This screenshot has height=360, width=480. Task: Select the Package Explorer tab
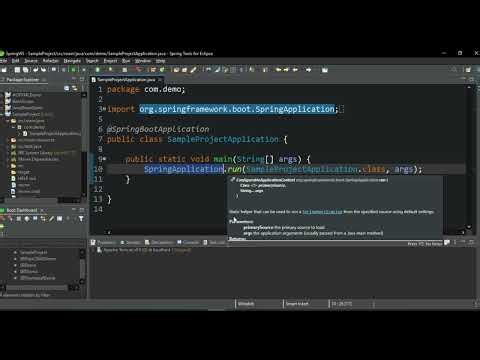point(22,80)
